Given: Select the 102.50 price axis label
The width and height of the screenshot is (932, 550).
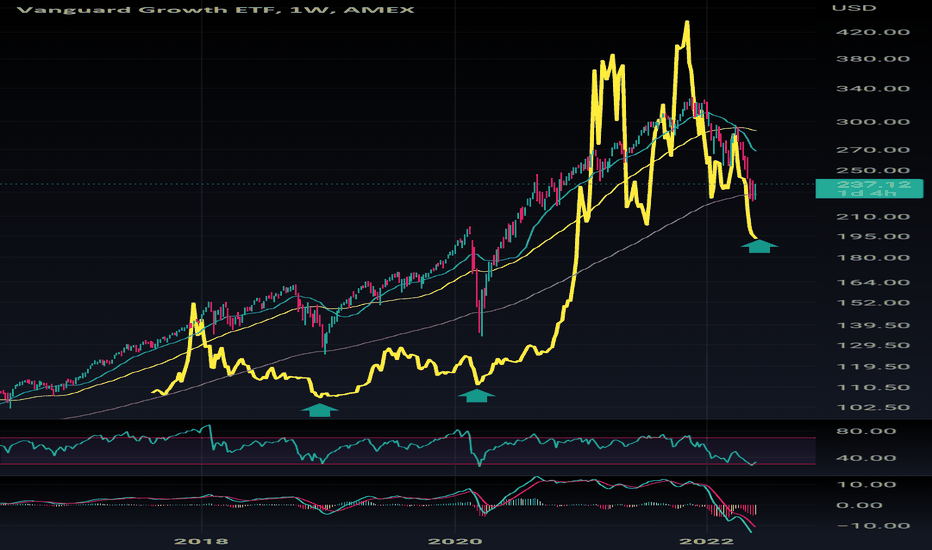Looking at the screenshot, I should [873, 408].
